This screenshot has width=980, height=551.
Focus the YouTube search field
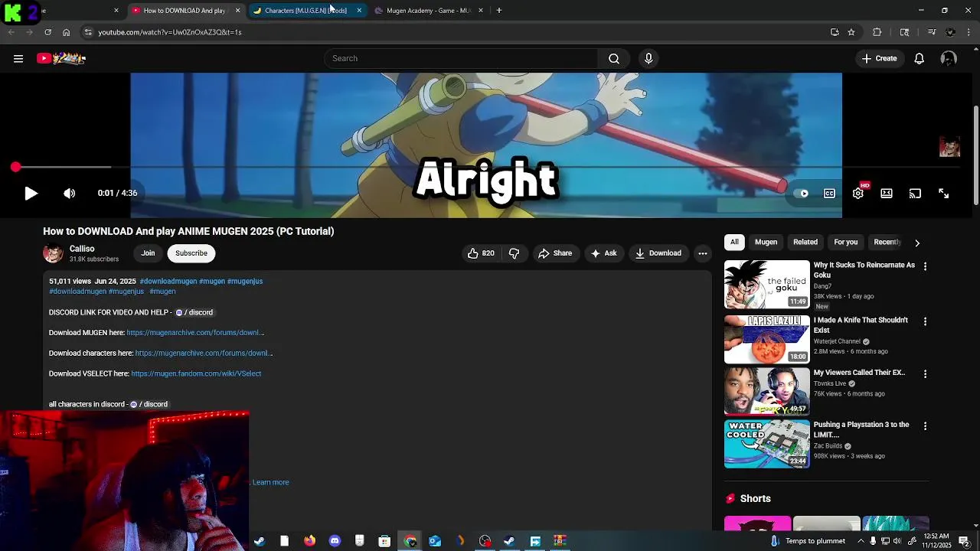pos(462,58)
